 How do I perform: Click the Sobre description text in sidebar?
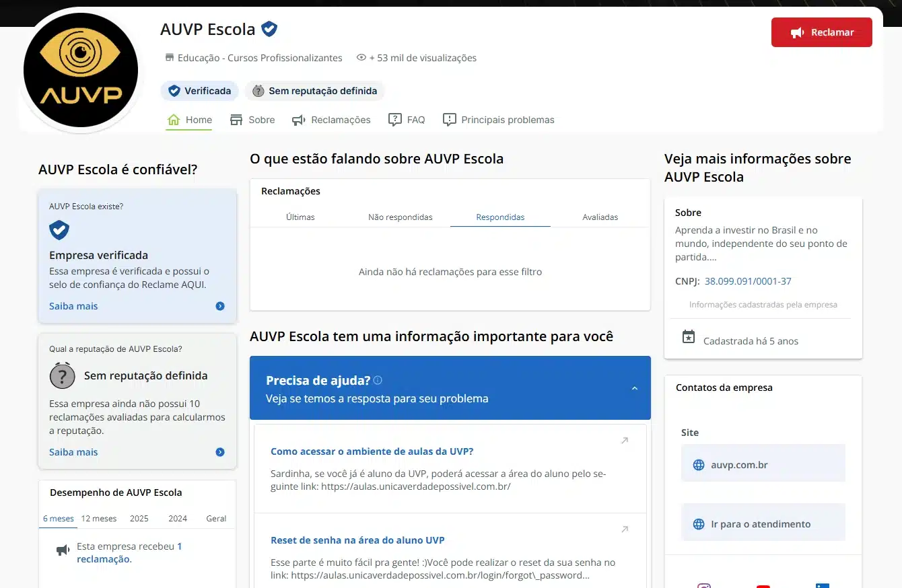click(x=761, y=244)
